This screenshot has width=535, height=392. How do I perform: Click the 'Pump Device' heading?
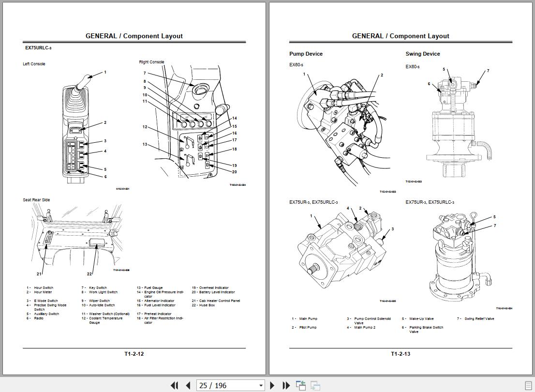(x=306, y=54)
